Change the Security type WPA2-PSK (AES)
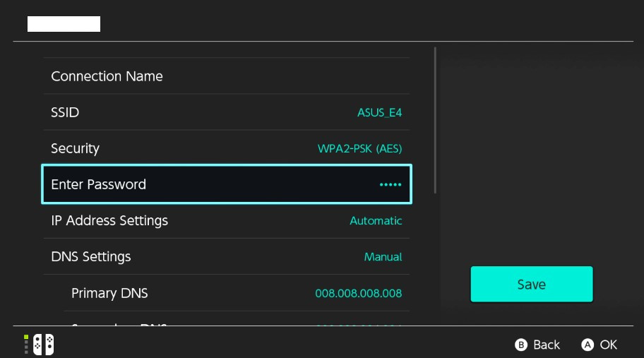The image size is (644, 358). tap(226, 148)
